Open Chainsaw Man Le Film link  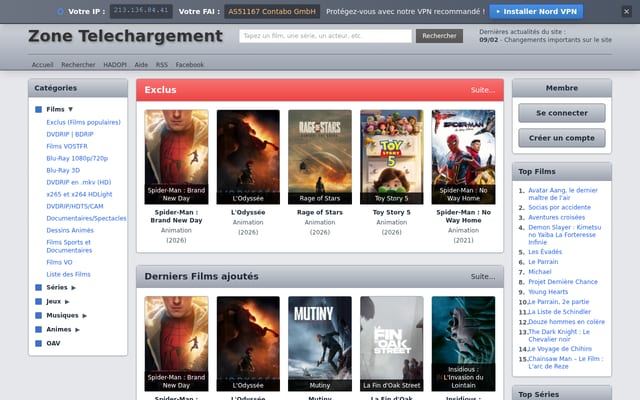566,362
